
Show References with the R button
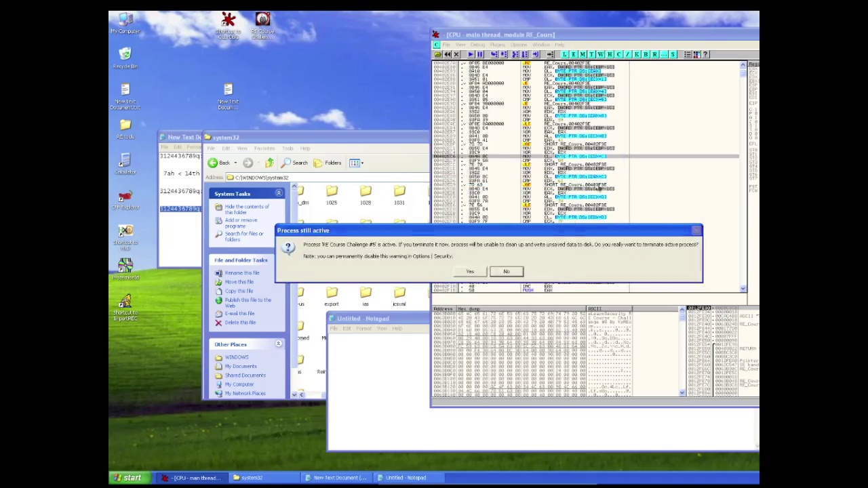(x=654, y=54)
